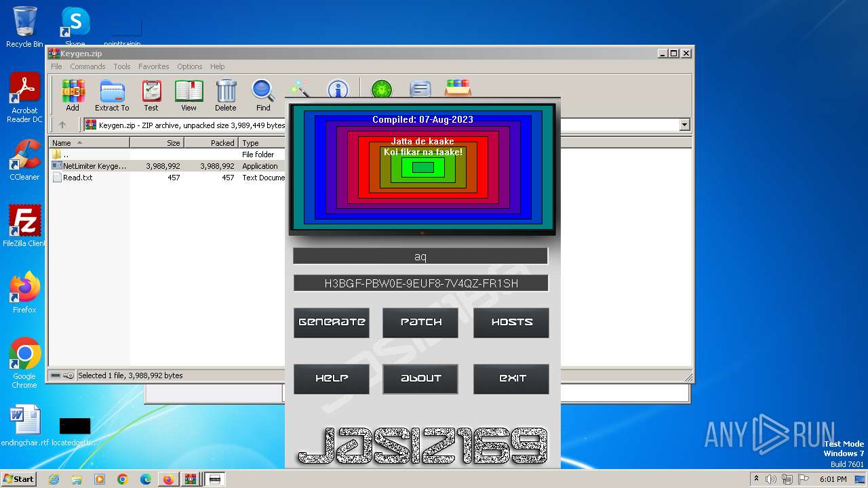Sort by the Name column header

pos(89,143)
